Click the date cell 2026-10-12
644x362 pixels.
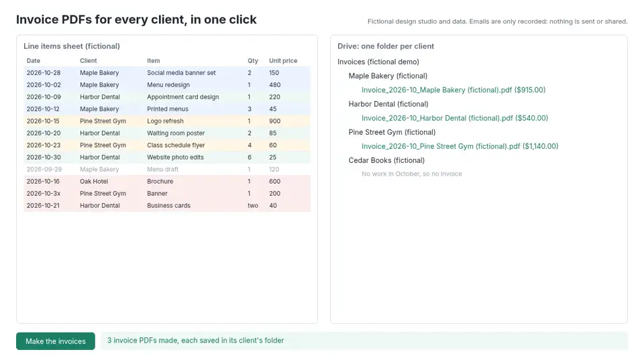43,109
